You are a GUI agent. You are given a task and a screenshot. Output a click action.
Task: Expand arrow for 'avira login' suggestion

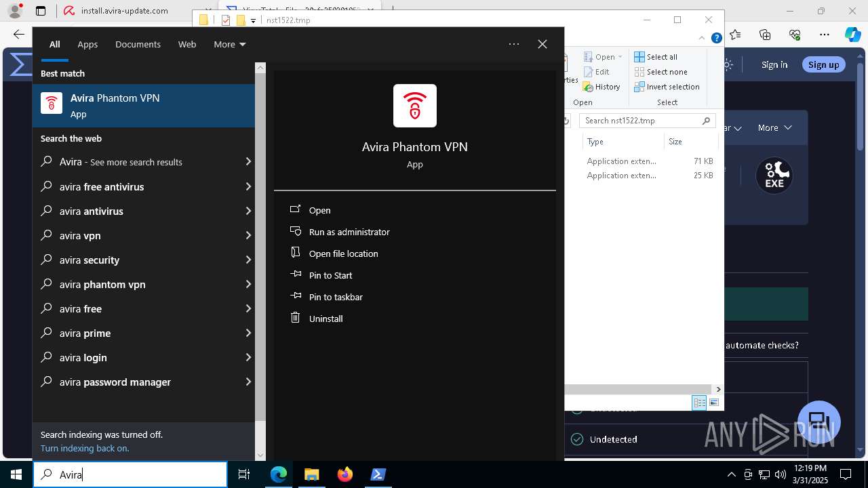[248, 357]
